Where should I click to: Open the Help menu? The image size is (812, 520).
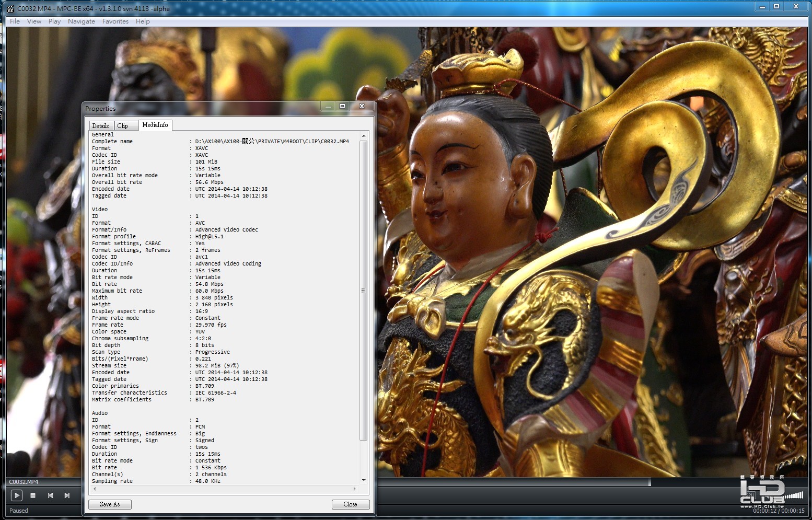(143, 21)
